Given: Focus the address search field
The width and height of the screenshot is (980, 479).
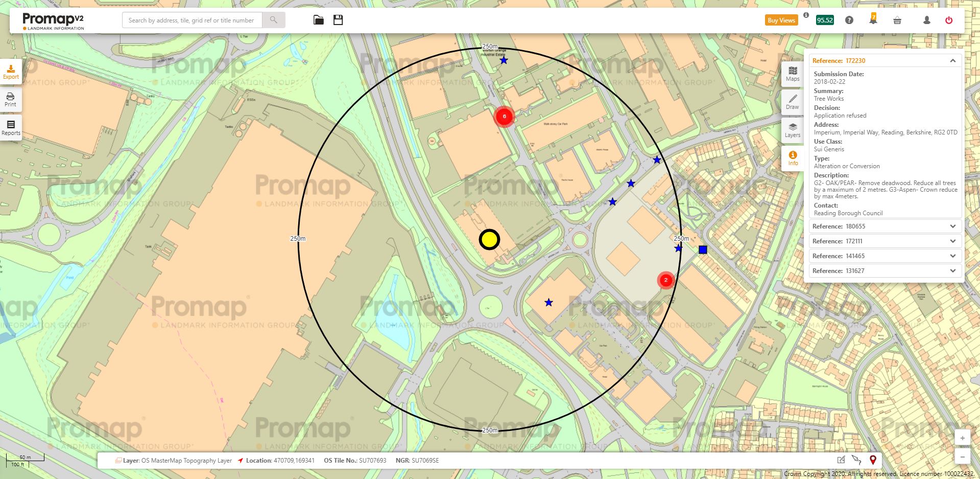Looking at the screenshot, I should (x=192, y=20).
